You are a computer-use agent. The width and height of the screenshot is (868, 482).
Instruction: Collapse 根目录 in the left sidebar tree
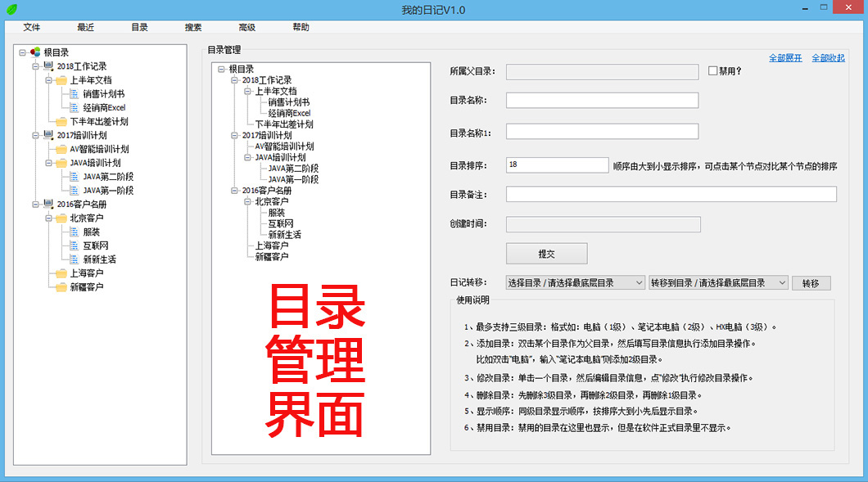22,52
